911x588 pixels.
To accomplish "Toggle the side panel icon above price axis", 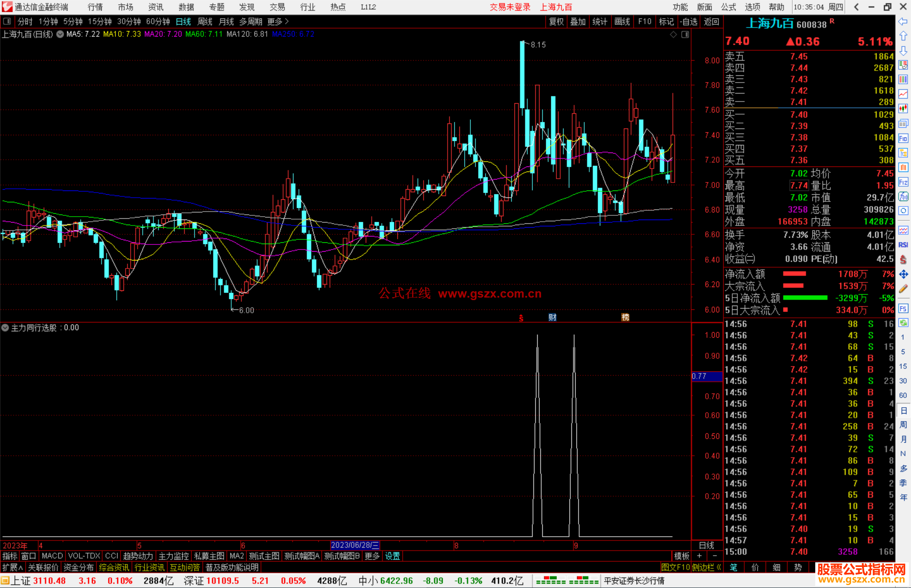I will (685, 35).
